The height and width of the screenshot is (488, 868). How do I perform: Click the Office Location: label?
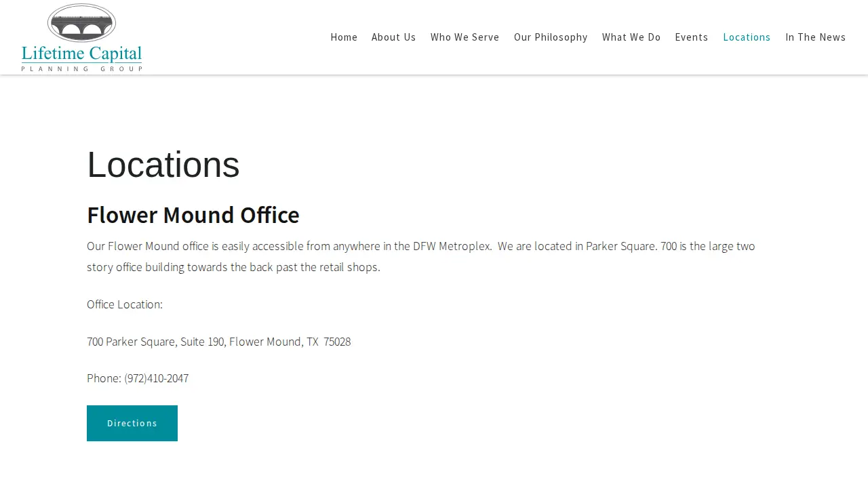click(125, 304)
